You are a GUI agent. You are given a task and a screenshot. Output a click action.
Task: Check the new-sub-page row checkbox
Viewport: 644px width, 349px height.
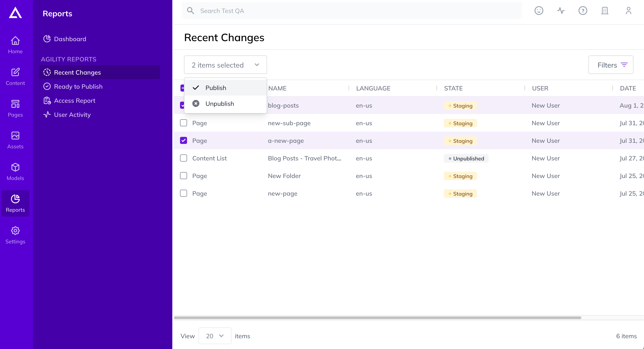[184, 123]
